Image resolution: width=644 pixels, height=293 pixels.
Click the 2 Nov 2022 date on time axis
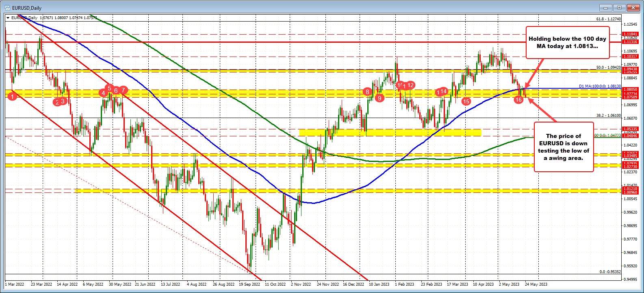[x=301, y=284]
